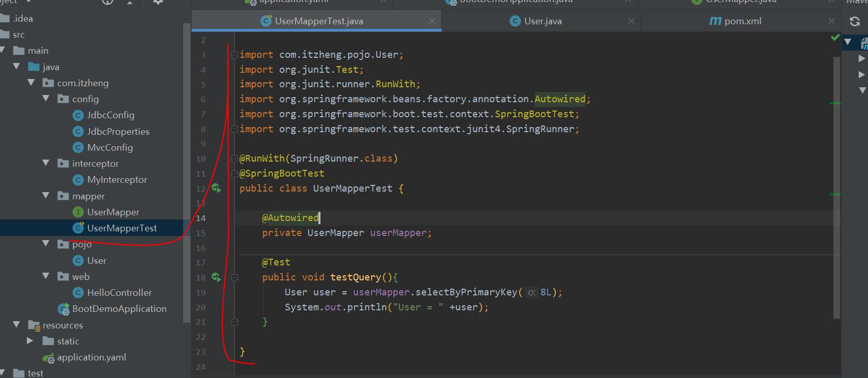Open UserMapper interface file
Image resolution: width=868 pixels, height=378 pixels.
(x=113, y=212)
